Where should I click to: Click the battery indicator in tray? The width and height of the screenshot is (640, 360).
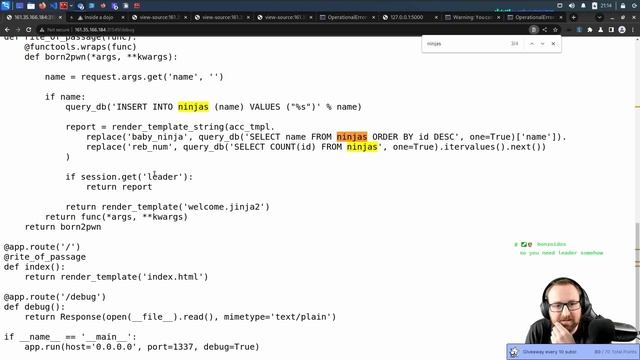pos(594,6)
